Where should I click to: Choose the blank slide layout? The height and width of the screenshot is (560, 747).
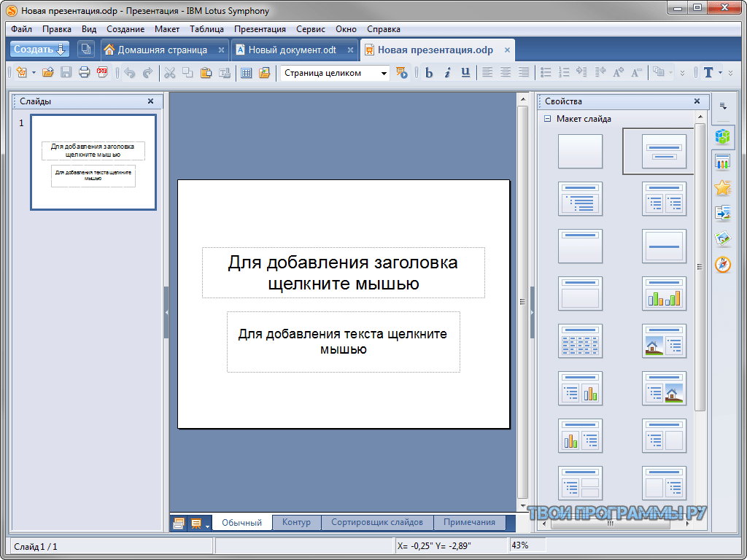tap(580, 152)
